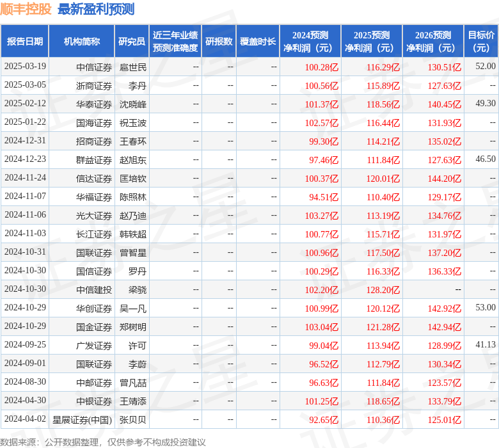
Task: Click the value 140.45亿
Action: (x=445, y=104)
